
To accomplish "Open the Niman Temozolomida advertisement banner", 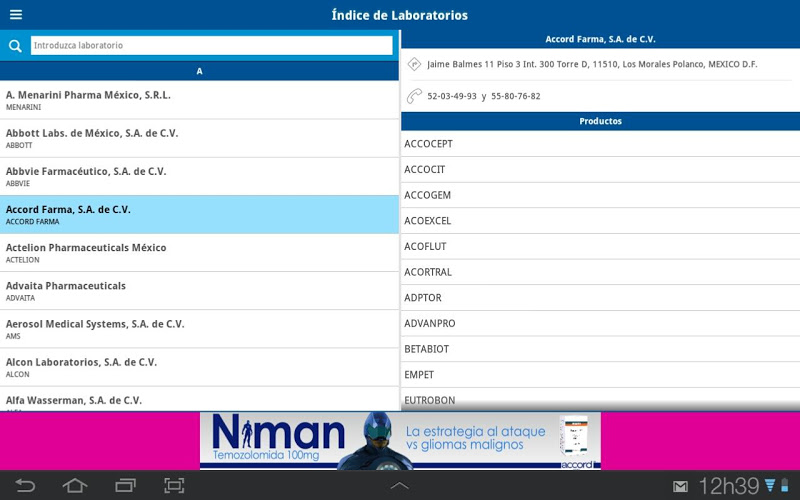I will [x=400, y=441].
